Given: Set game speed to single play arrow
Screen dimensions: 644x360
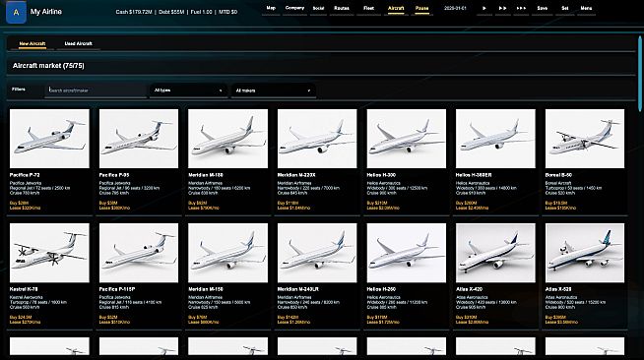Looking at the screenshot, I should (484, 8).
